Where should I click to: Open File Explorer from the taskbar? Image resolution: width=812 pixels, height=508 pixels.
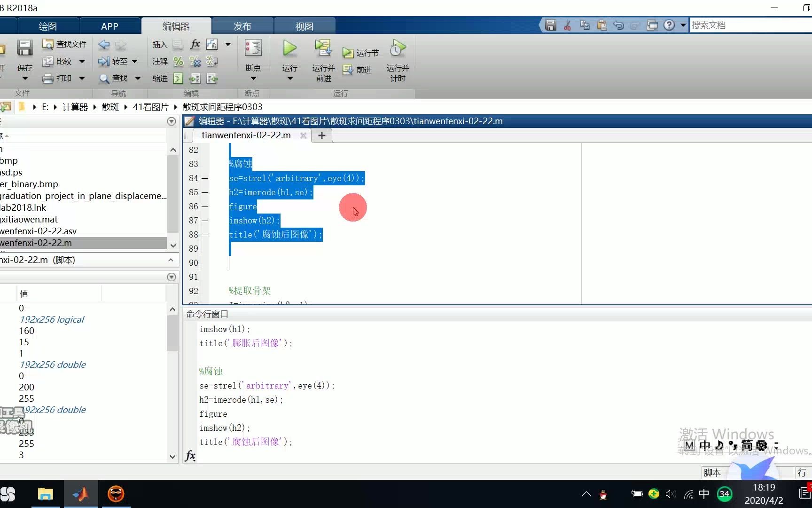(46, 494)
